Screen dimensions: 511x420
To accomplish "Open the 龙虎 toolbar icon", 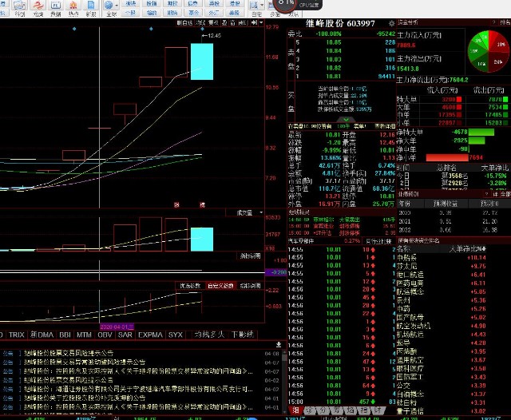I will tap(38, 9).
